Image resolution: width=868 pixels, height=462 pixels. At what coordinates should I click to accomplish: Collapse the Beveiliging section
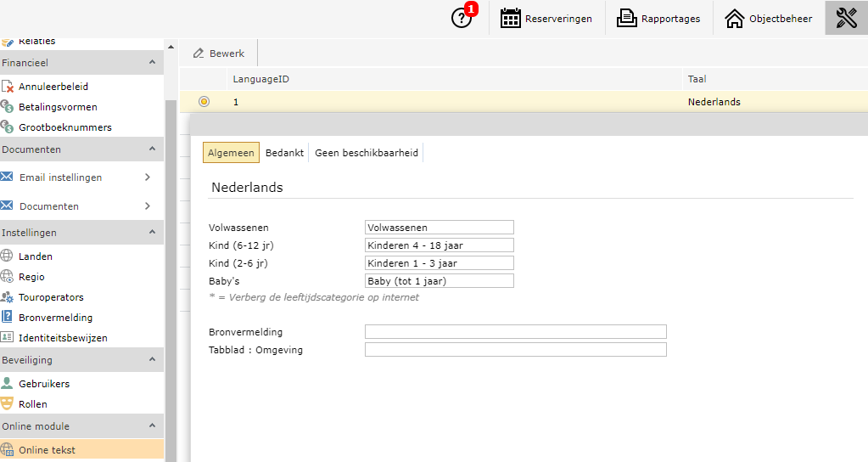tap(152, 359)
